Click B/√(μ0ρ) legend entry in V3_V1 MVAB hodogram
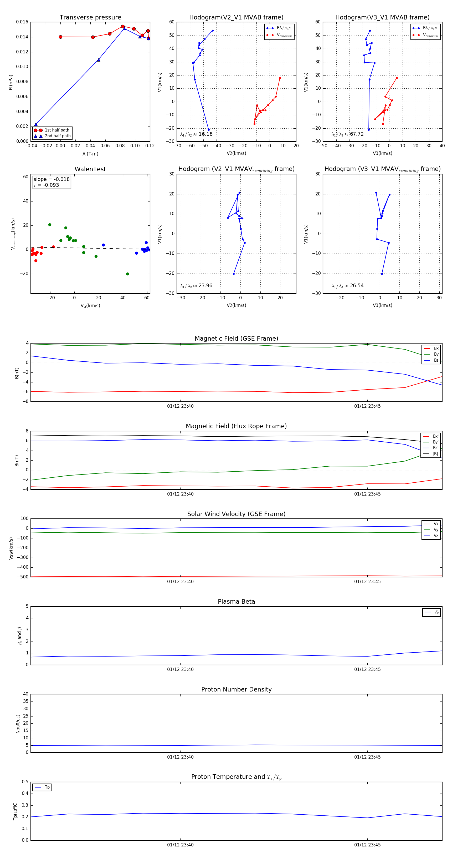The image size is (473, 868). [x=425, y=28]
